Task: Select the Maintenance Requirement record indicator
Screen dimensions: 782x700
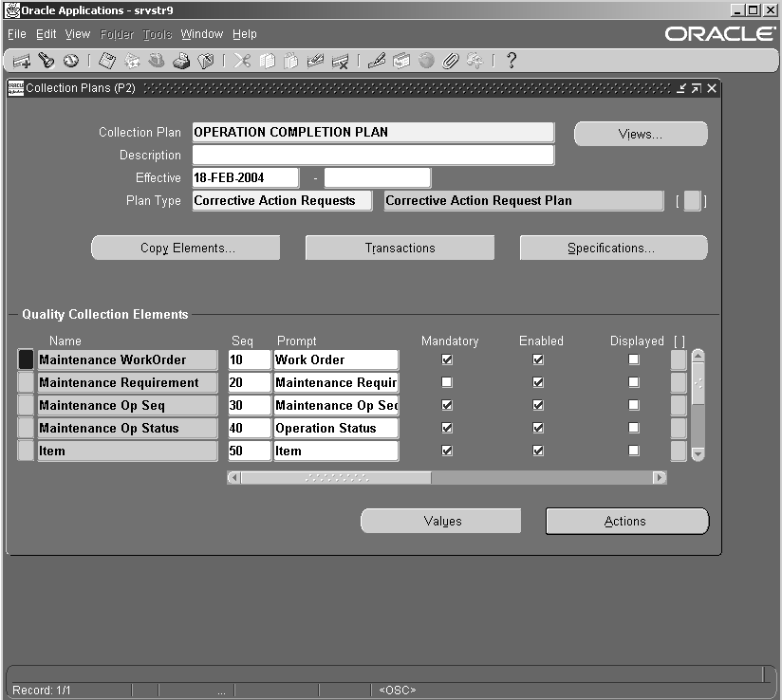Action: click(26, 382)
